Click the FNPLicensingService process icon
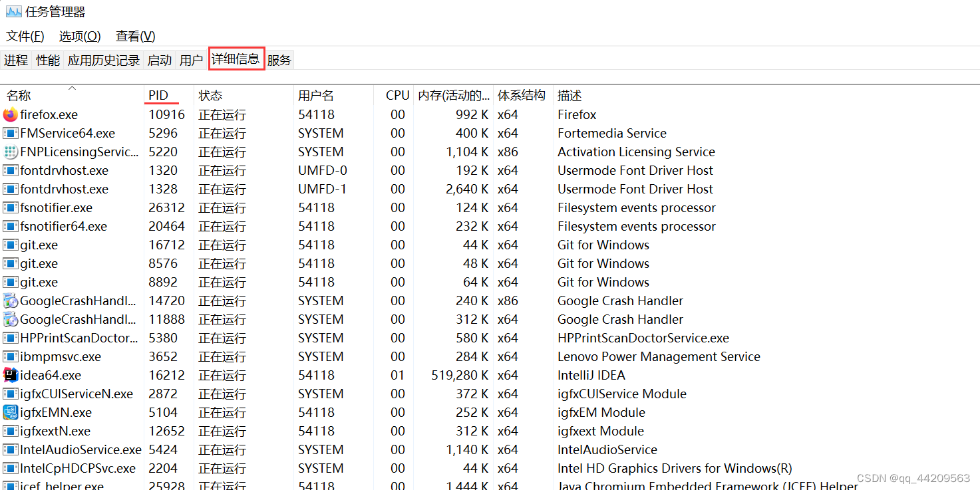Image resolution: width=980 pixels, height=490 pixels. click(x=10, y=152)
